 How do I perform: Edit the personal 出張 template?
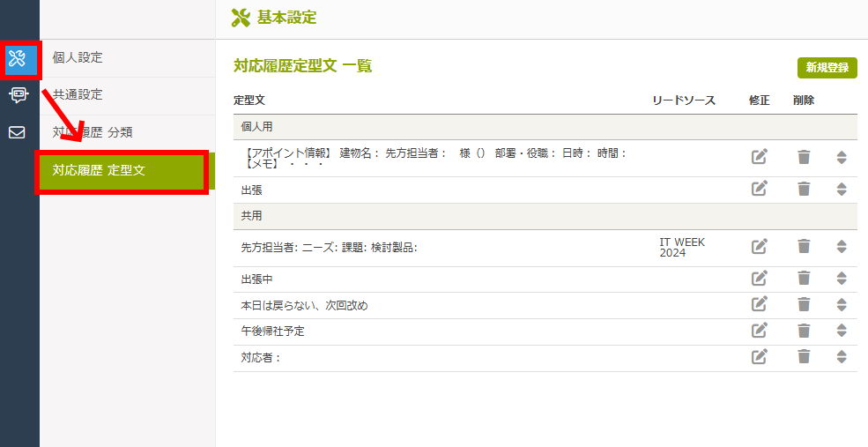click(759, 189)
